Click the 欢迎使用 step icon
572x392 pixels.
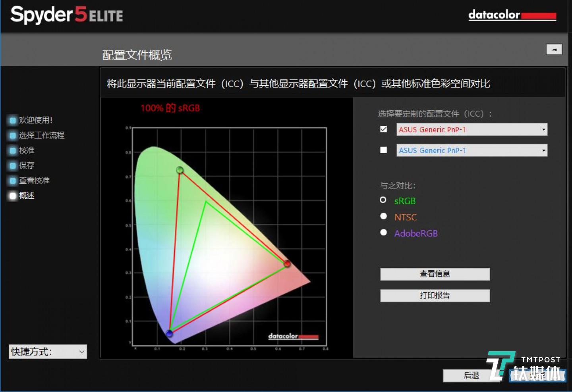(x=12, y=120)
